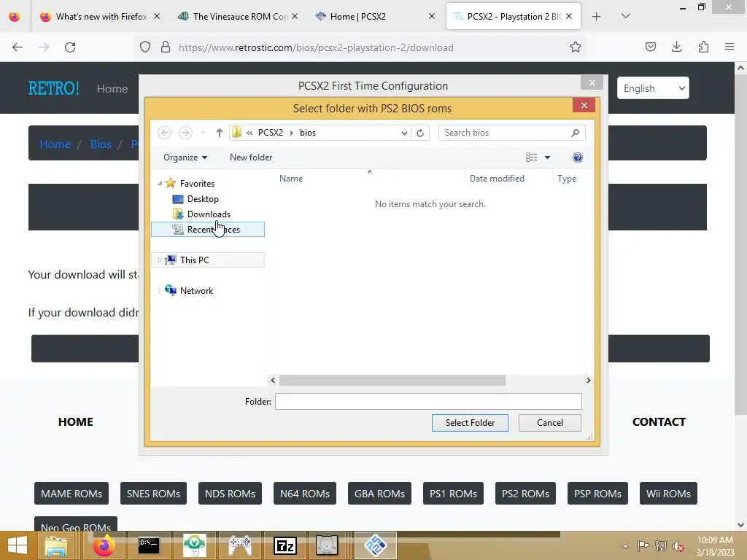
Task: Switch to Home | PCSX2 tab
Action: (374, 17)
